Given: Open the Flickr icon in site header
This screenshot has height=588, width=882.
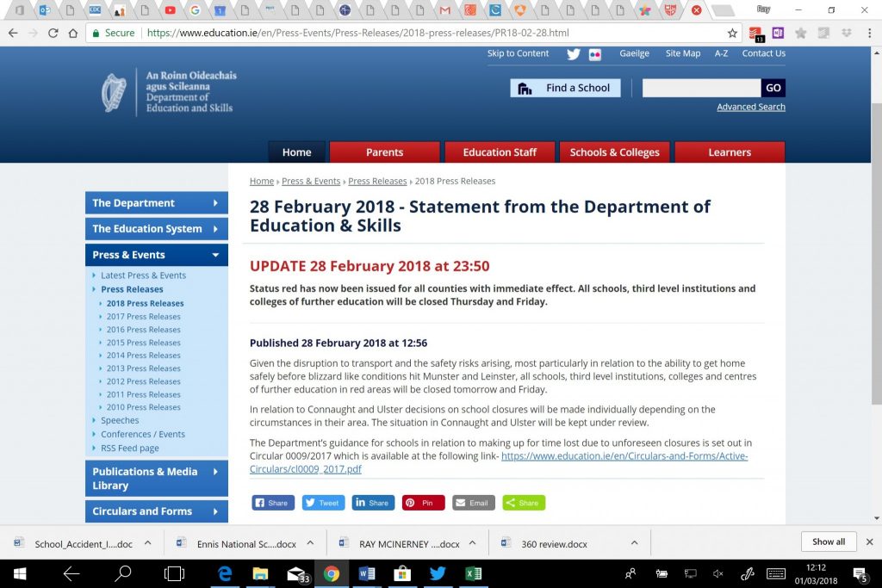Looking at the screenshot, I should (594, 54).
